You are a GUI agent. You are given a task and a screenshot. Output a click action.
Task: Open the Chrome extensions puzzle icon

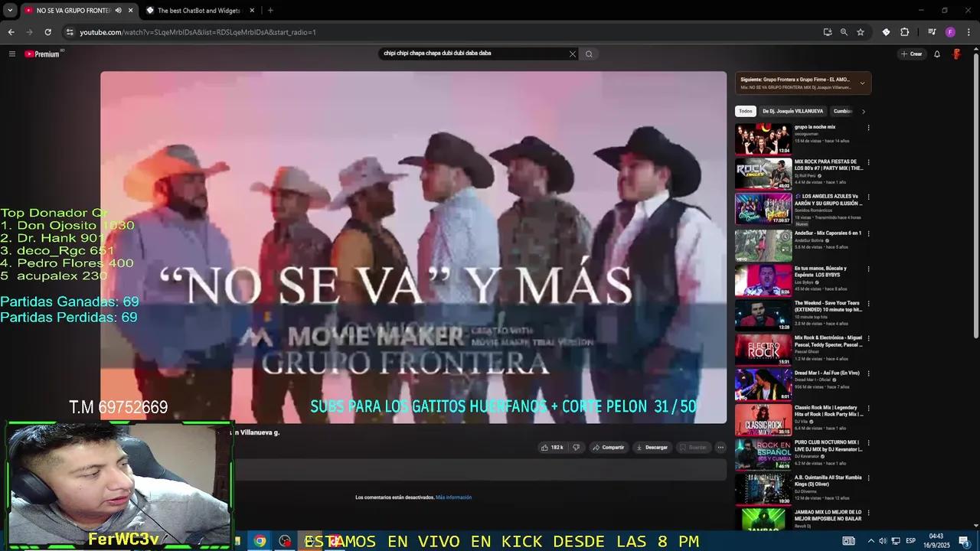tap(904, 32)
